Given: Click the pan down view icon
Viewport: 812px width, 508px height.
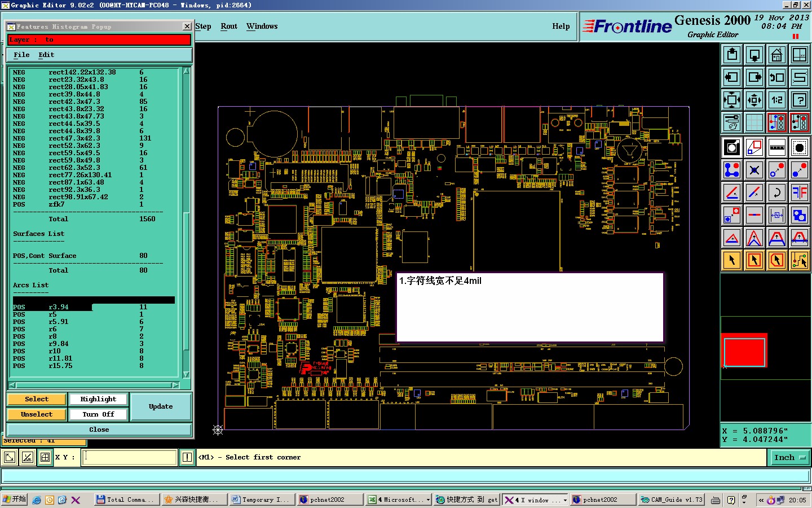Looking at the screenshot, I should pyautogui.click(x=754, y=55).
